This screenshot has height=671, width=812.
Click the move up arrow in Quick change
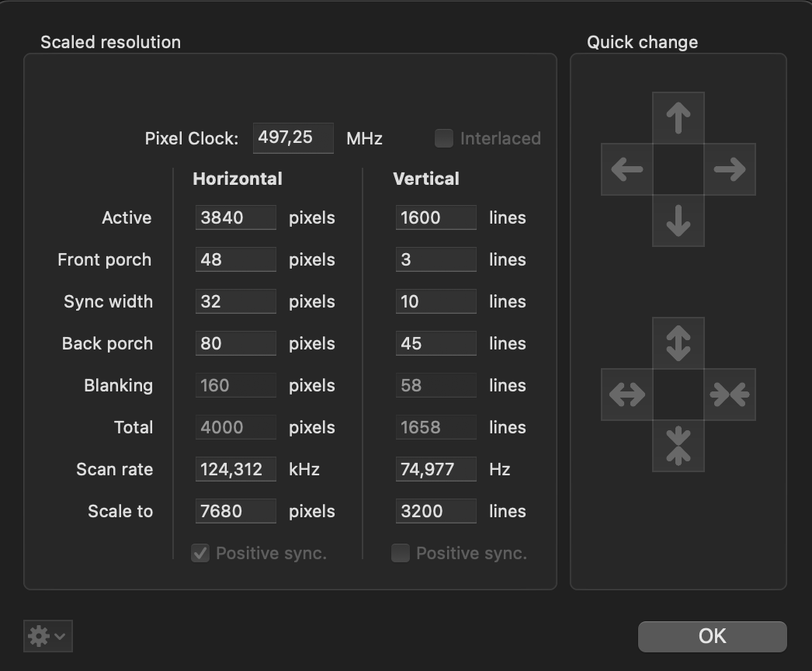tap(678, 118)
